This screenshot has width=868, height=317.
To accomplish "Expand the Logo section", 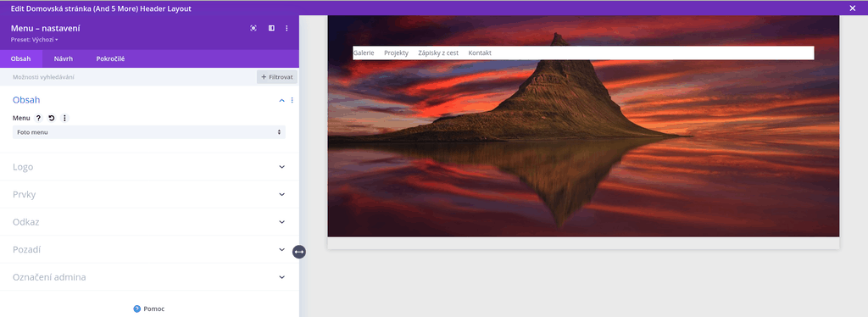I will coord(149,166).
